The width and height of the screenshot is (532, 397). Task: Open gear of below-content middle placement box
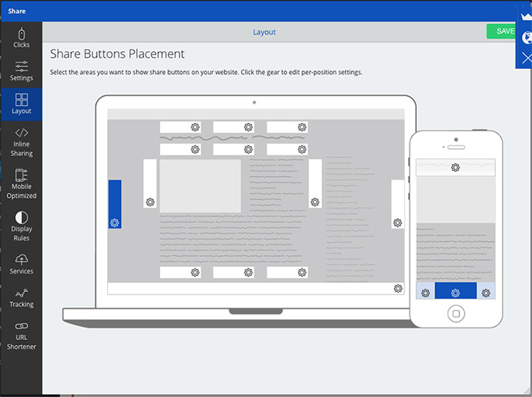[248, 273]
